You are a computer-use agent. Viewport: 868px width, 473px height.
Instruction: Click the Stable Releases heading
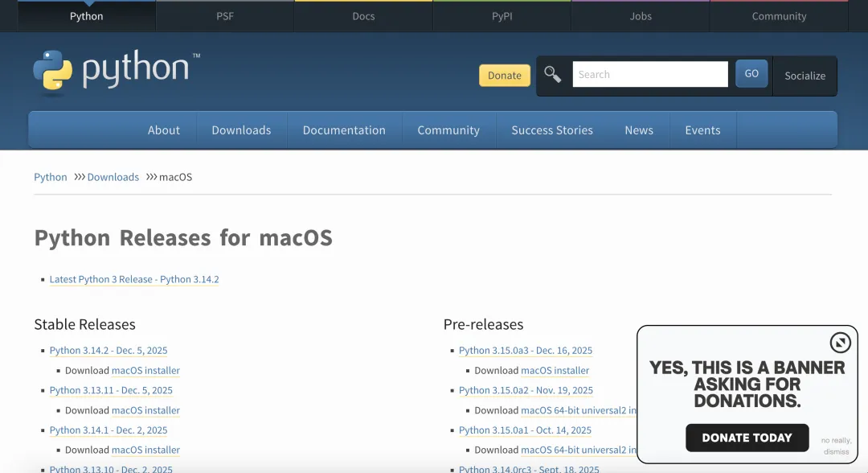(84, 324)
